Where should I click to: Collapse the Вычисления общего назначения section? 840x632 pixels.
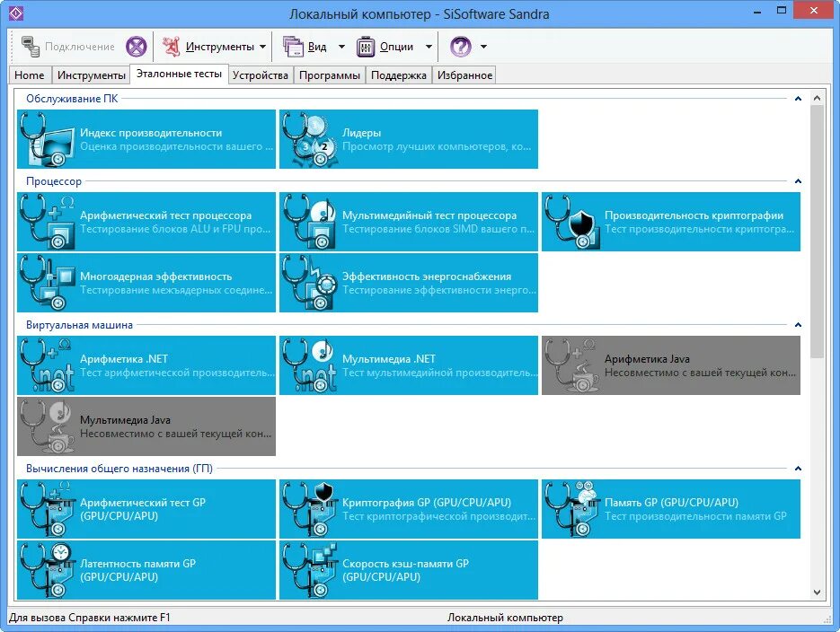798,469
